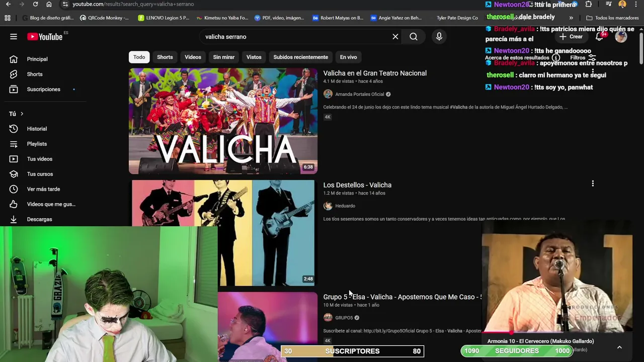Open the video title Los Destellos - Valicha

tap(357, 185)
